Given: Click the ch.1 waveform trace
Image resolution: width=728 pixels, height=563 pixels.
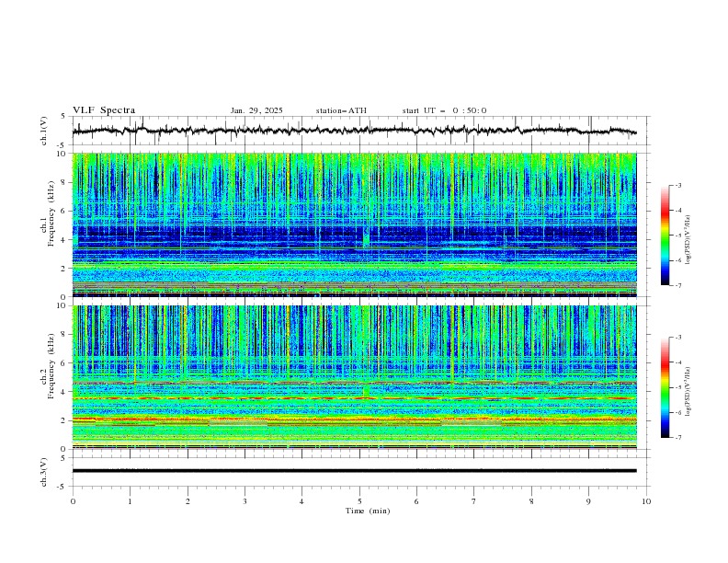Looking at the screenshot, I should tap(354, 131).
